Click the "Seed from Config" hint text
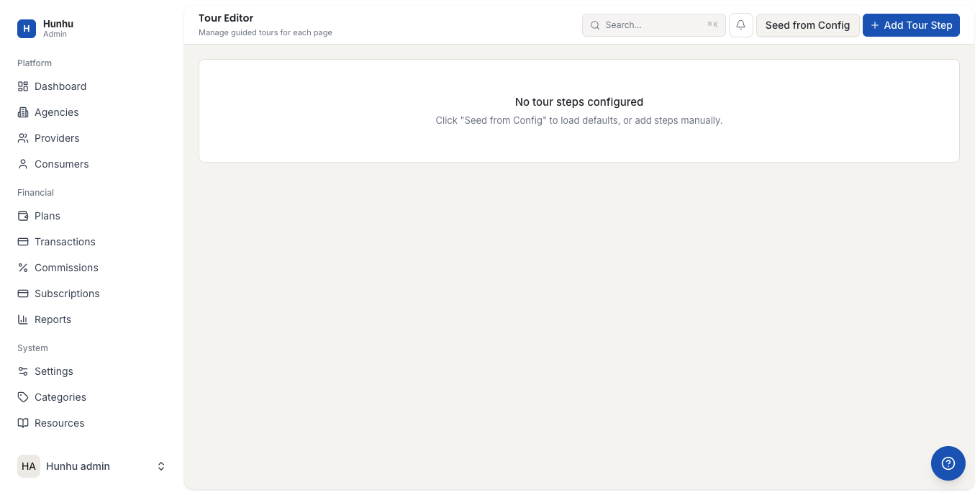Screen dimensions: 980x495 (579, 120)
